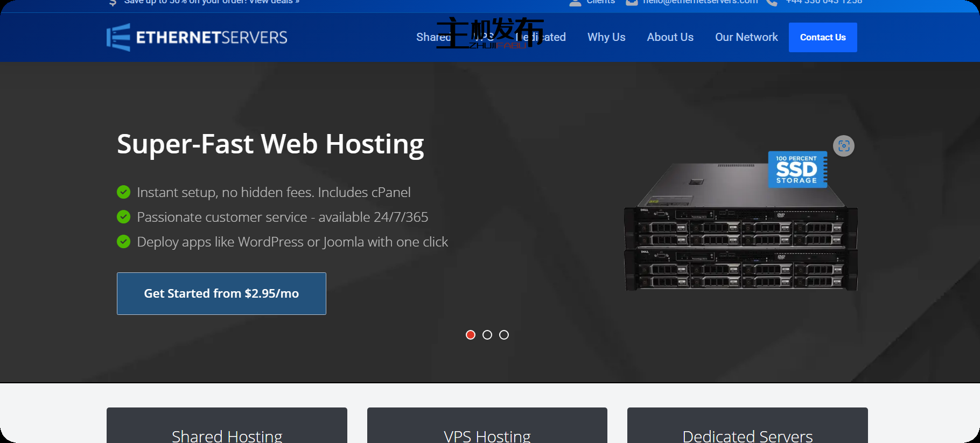Screen dimensions: 980x443
Task: Go to Our Network page
Action: (746, 37)
